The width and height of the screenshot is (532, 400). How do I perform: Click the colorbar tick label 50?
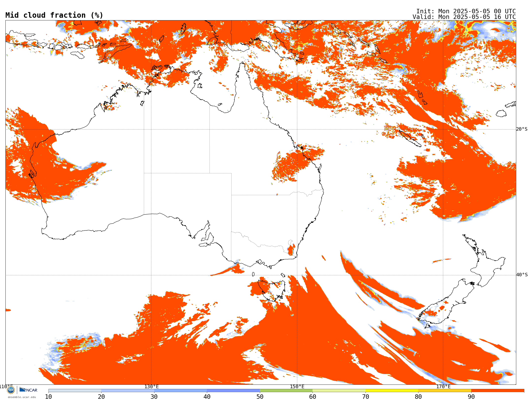point(260,397)
